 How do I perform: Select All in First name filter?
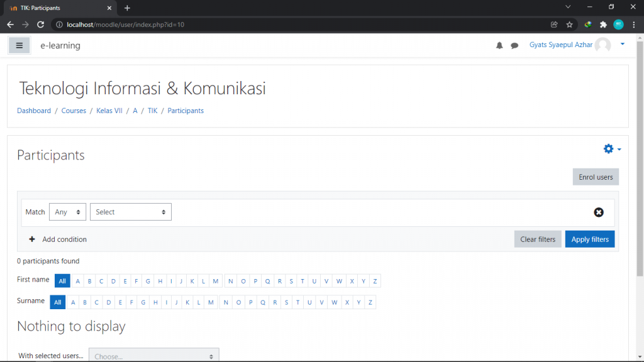click(62, 281)
